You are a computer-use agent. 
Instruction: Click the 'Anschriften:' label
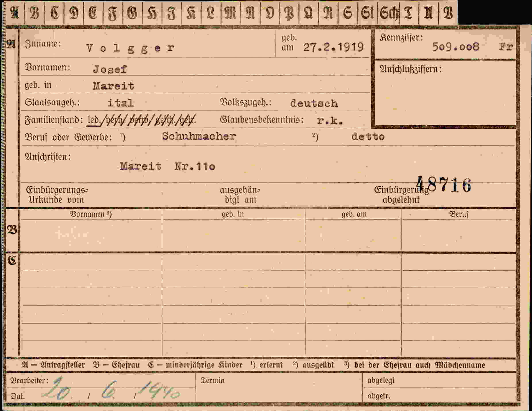point(48,157)
